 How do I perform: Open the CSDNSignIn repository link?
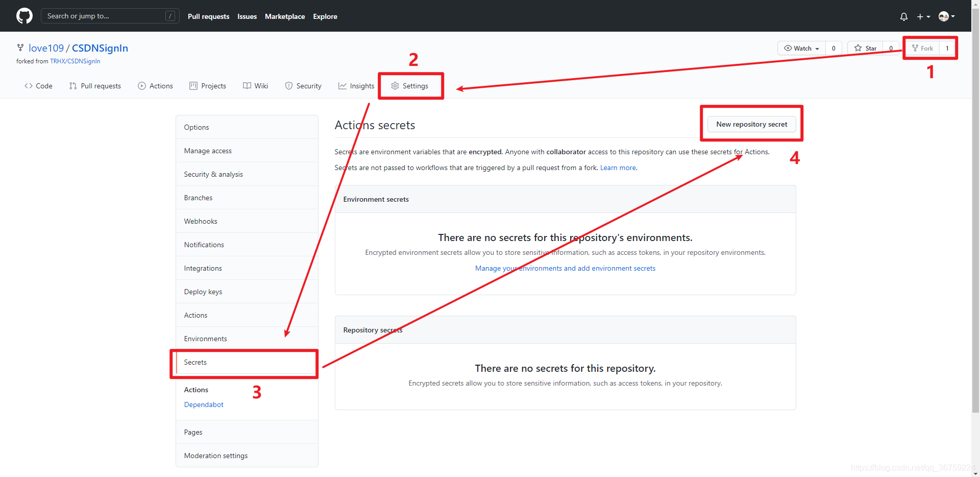pos(100,48)
